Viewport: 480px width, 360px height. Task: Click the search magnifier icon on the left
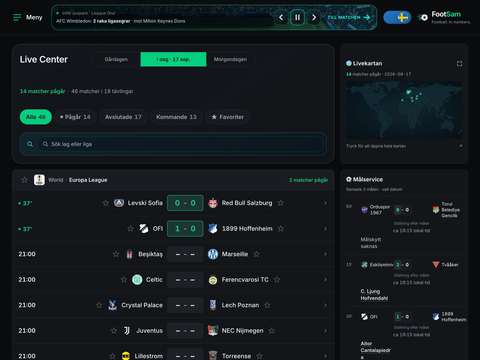pos(30,144)
